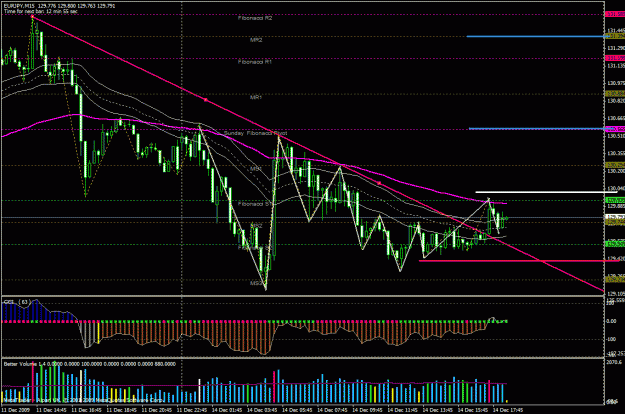Click the CCI (63) indicator label
625x414 pixels.
pos(17,302)
